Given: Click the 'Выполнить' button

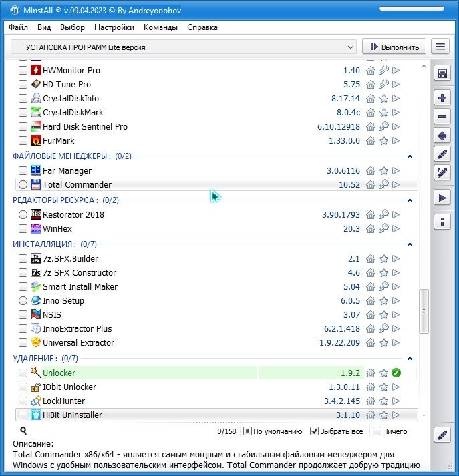Looking at the screenshot, I should [x=394, y=47].
